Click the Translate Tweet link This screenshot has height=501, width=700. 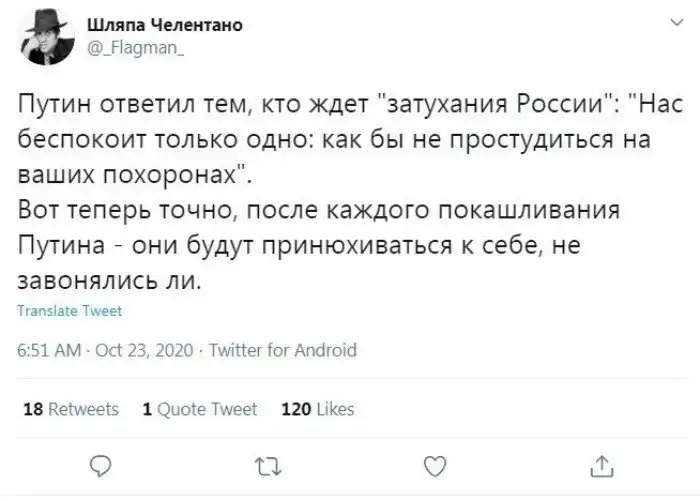(71, 311)
